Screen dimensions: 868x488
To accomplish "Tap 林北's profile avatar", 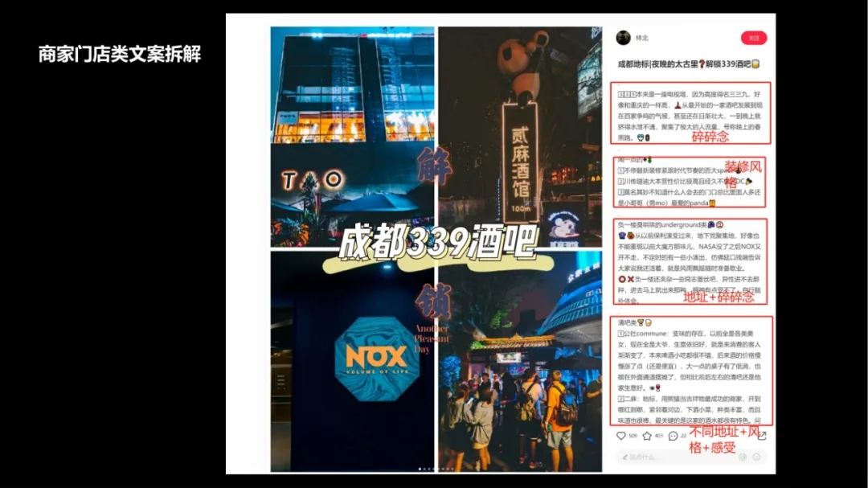I will [x=624, y=38].
